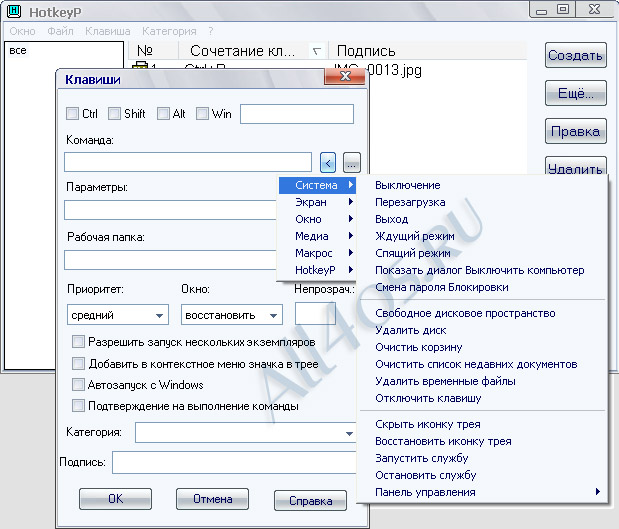This screenshot has height=529, width=619.
Task: Choose 'Скрыть иконку трея'
Action: pos(482,424)
